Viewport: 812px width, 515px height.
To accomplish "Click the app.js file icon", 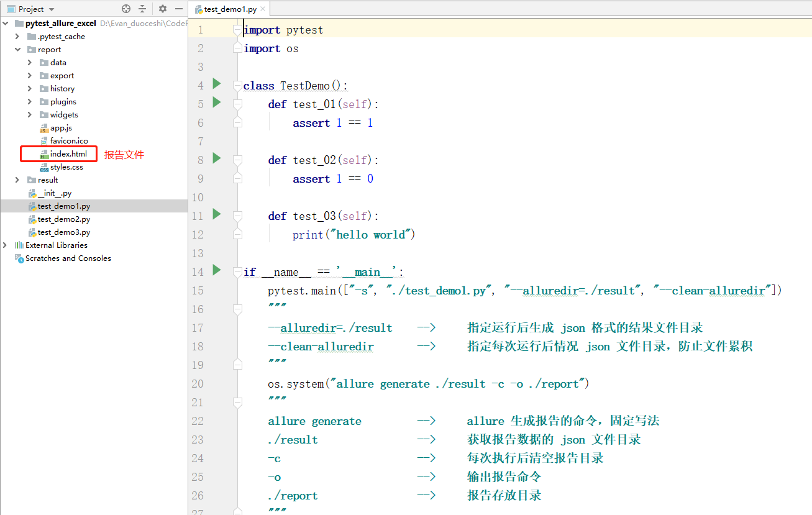I will pyautogui.click(x=43, y=128).
